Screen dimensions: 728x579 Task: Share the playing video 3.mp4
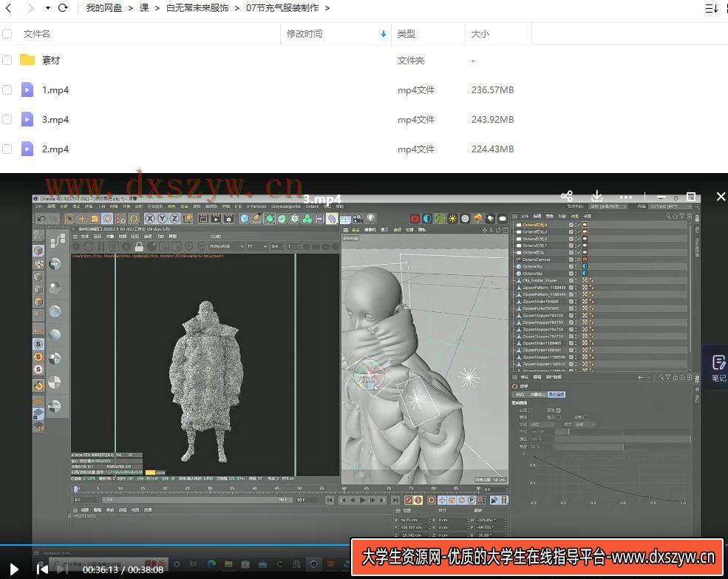(567, 196)
